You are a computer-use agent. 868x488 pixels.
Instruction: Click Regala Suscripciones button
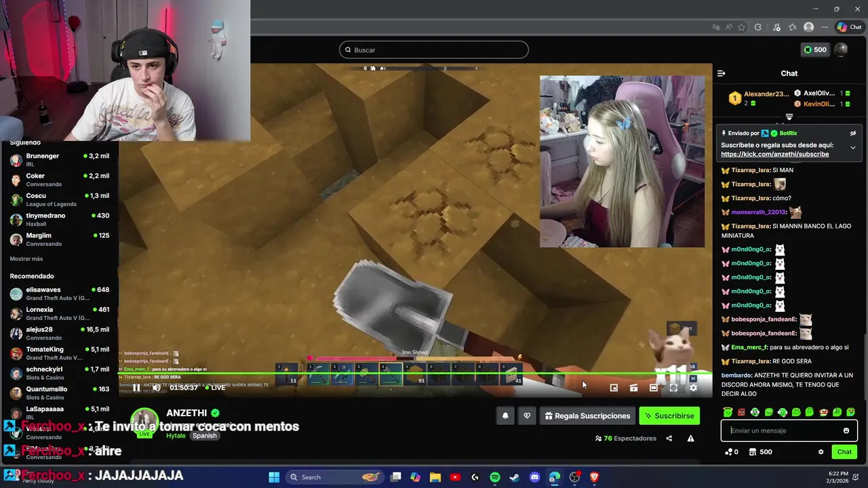[x=587, y=415]
